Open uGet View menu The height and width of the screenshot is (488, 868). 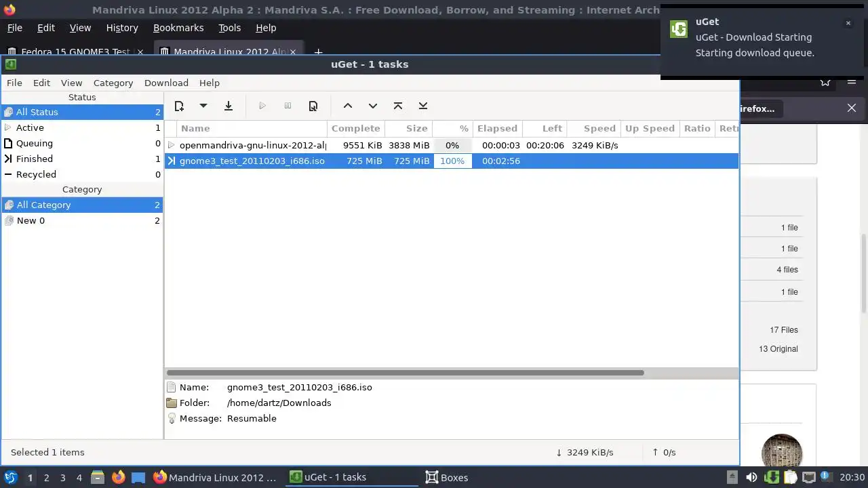pyautogui.click(x=71, y=83)
